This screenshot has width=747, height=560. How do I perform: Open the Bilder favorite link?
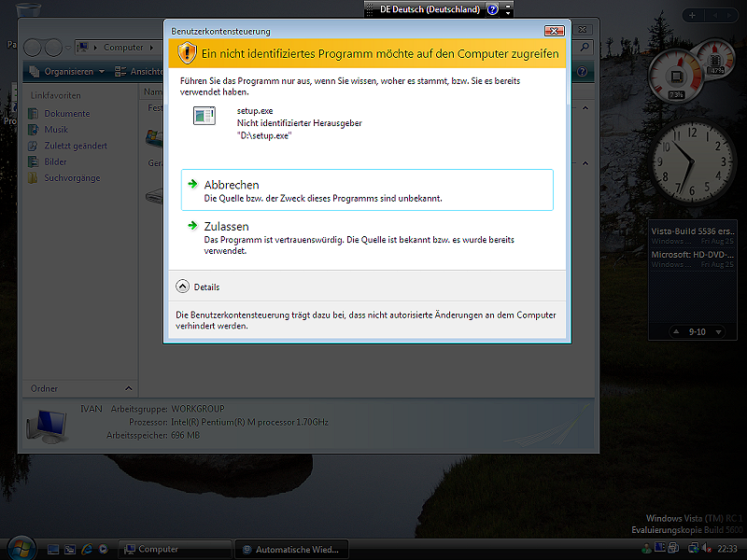tap(55, 161)
